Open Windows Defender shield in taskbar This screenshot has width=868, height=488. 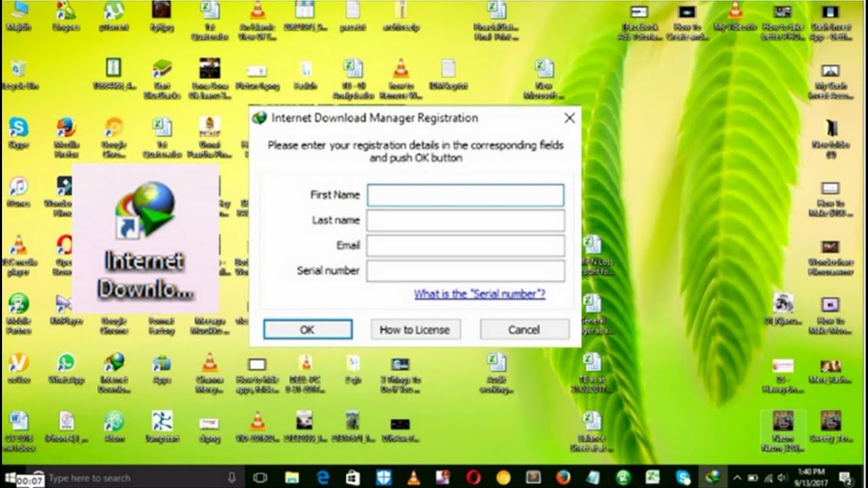(x=384, y=478)
